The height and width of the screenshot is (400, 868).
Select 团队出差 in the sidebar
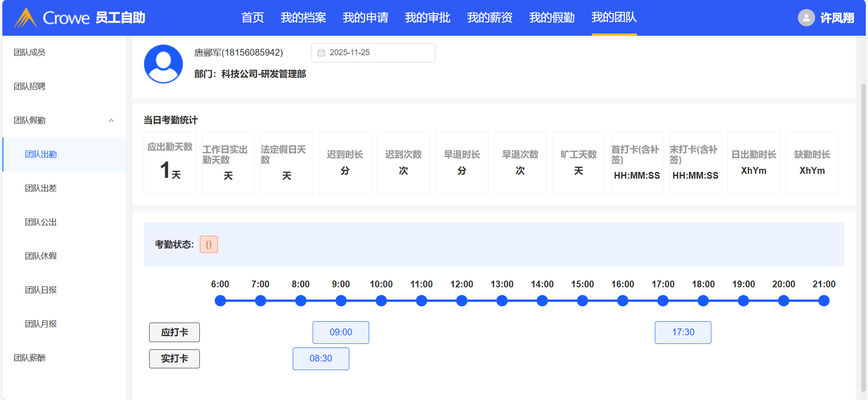pyautogui.click(x=41, y=188)
